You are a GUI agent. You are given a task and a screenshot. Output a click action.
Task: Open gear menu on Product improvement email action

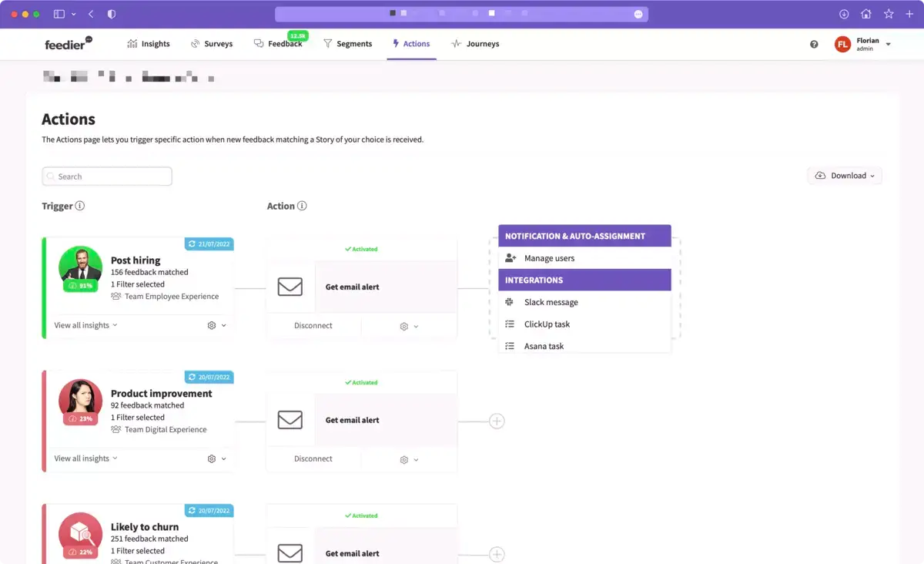(x=409, y=459)
